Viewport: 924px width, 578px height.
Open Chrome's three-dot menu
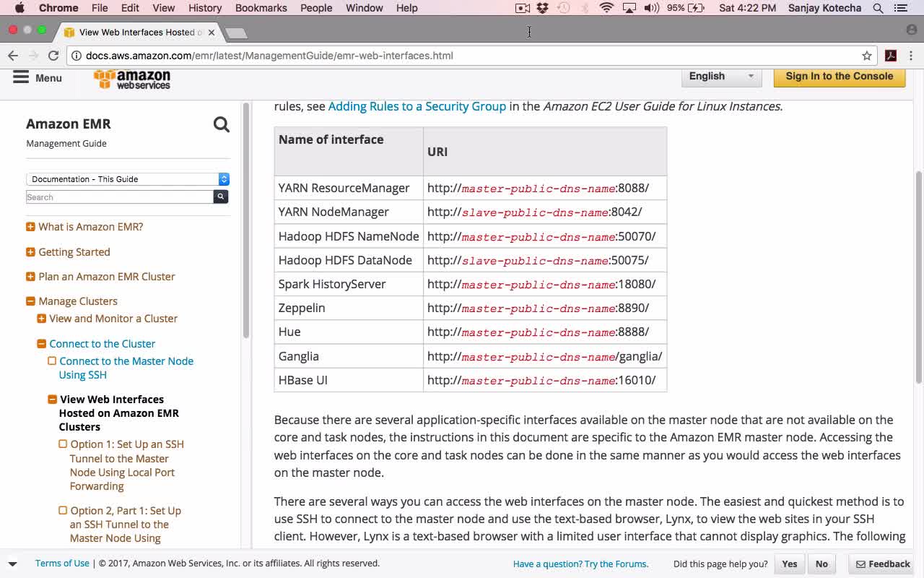(x=912, y=56)
